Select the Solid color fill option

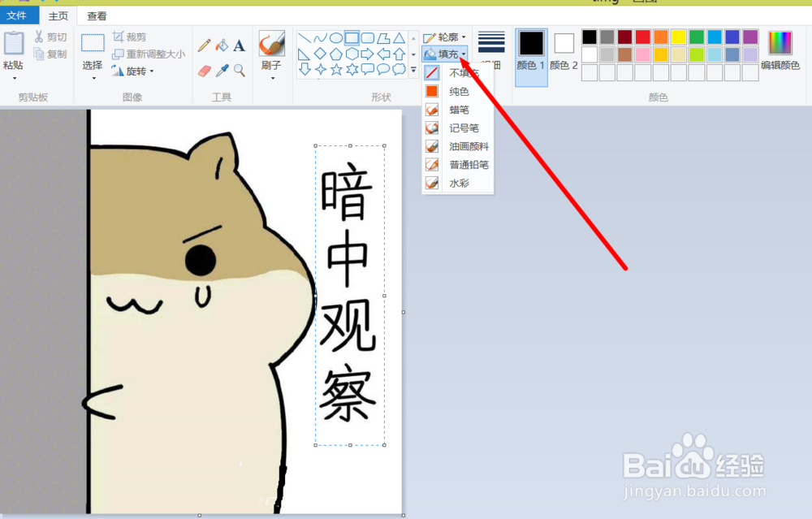(458, 92)
